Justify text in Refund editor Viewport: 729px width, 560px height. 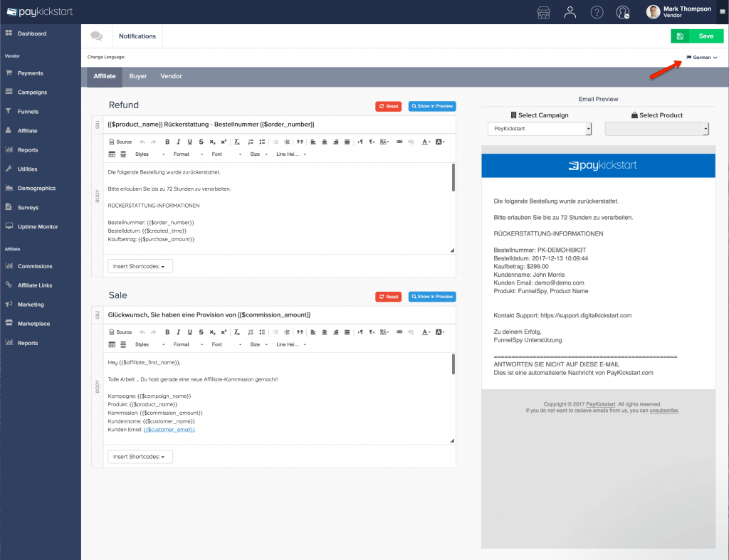[x=347, y=142]
